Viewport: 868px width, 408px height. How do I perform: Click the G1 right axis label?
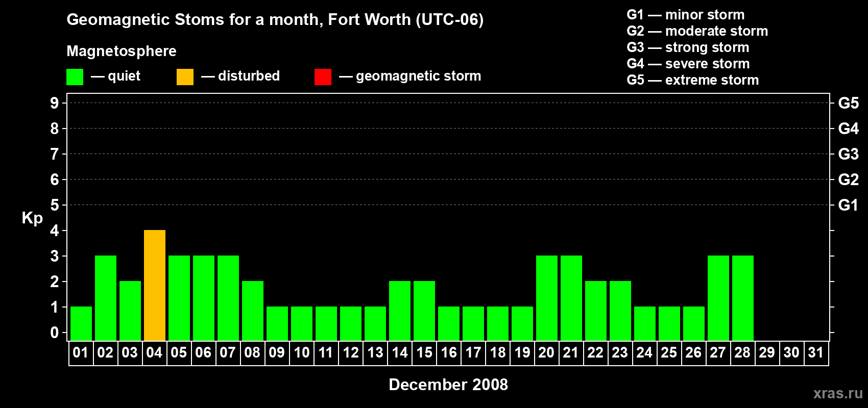pyautogui.click(x=849, y=205)
